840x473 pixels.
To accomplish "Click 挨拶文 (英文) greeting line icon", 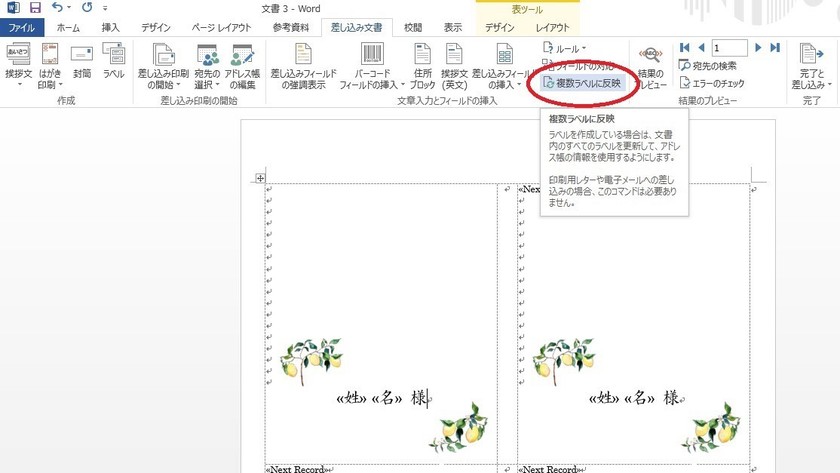I will coord(454,65).
